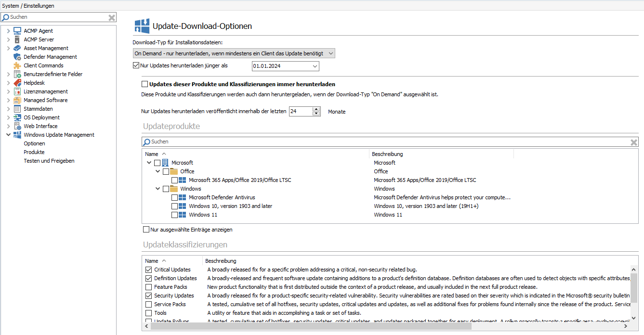Clear the sidebar search field with X
Screen dimensions: 644x335
pyautogui.click(x=111, y=17)
